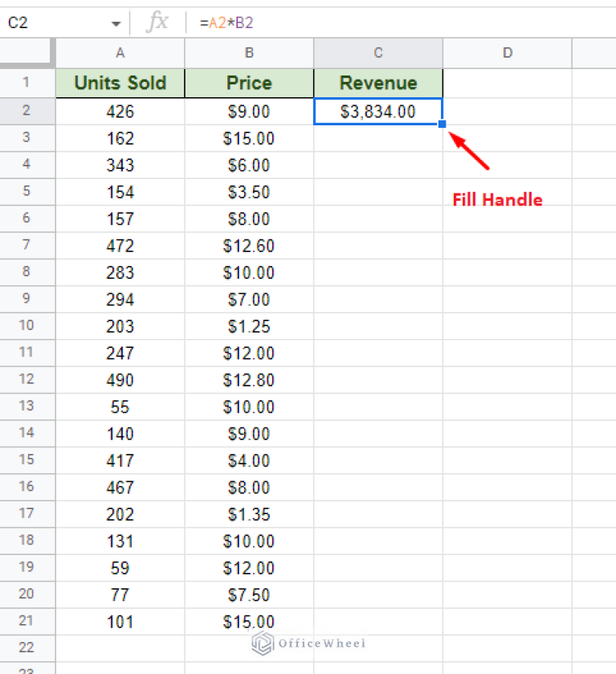
Task: Click the blue fill handle square
Action: (443, 125)
